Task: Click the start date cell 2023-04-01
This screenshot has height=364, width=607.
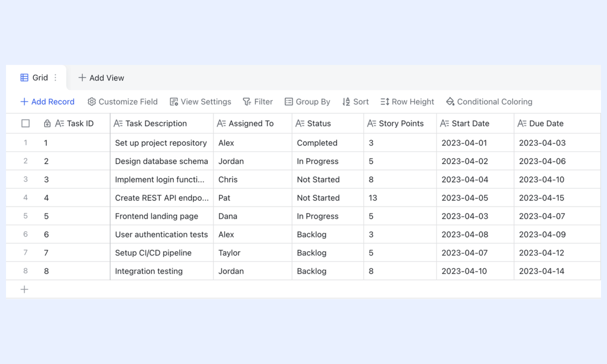Action: 475,143
